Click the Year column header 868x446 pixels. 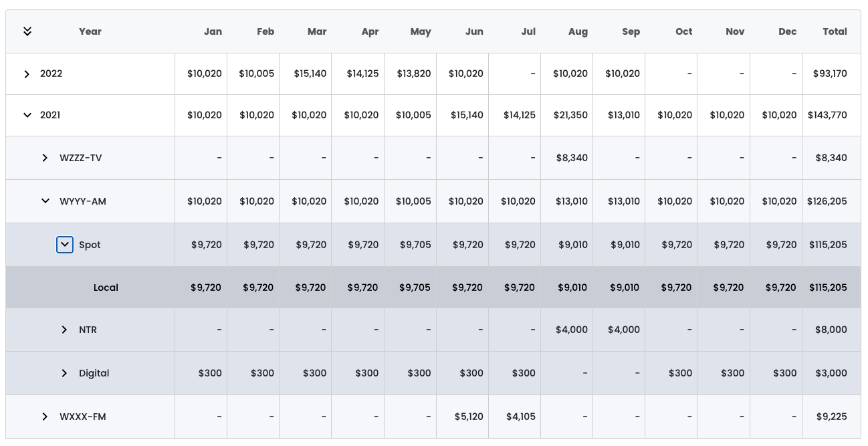[x=90, y=31]
